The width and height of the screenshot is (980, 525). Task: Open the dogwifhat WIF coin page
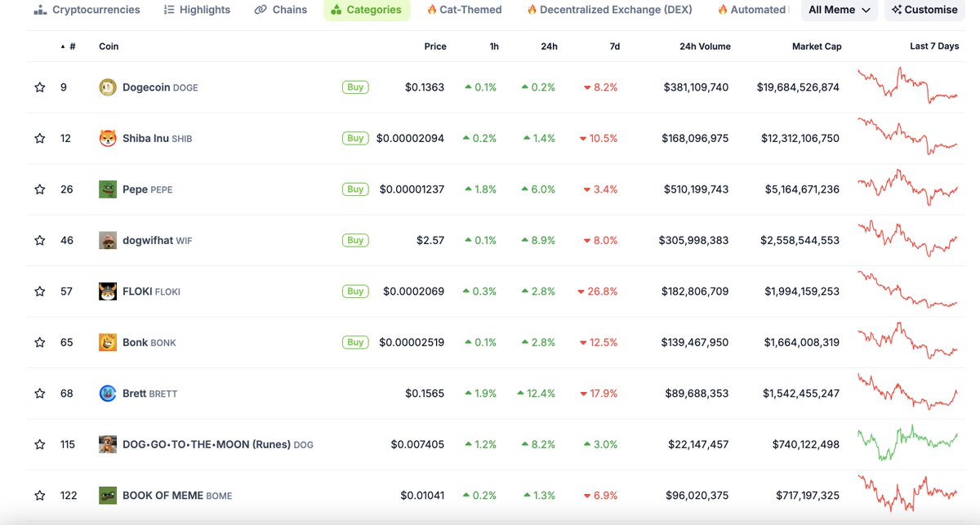click(158, 241)
